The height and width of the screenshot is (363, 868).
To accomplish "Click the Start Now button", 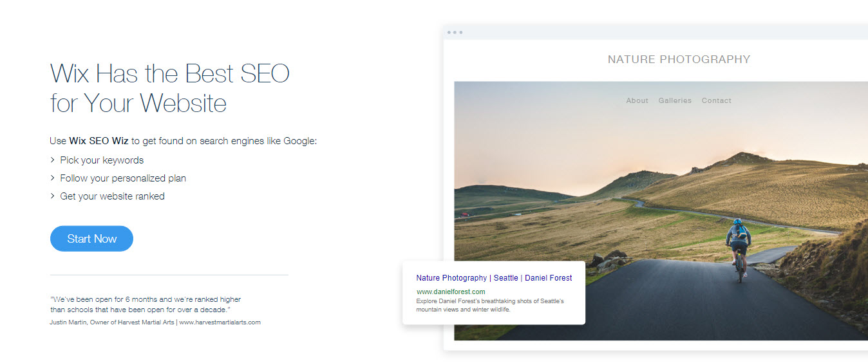I will tap(91, 239).
